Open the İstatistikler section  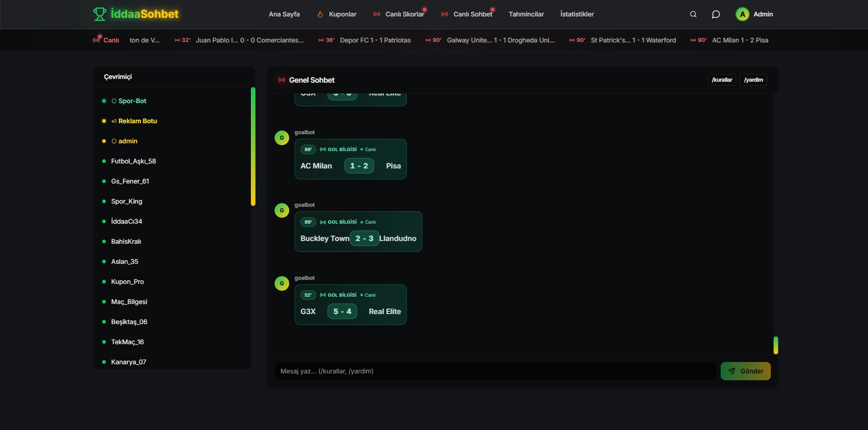[x=577, y=14]
